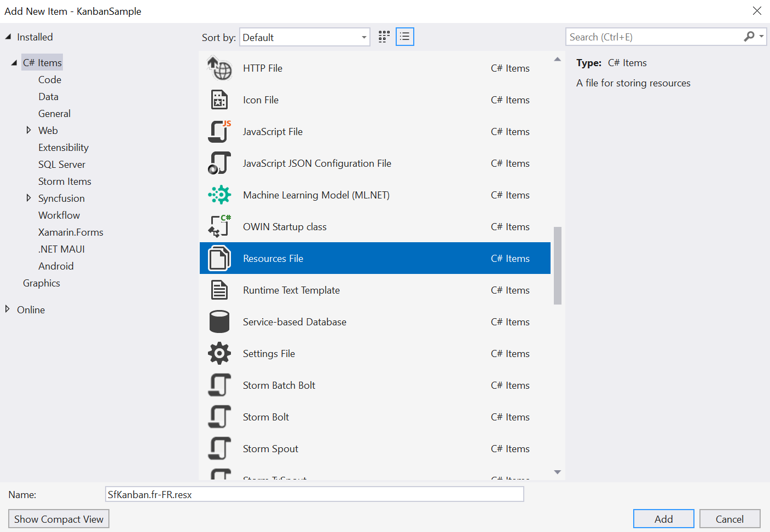The width and height of the screenshot is (770, 532).
Task: Click the search magnifier icon
Action: (x=749, y=37)
